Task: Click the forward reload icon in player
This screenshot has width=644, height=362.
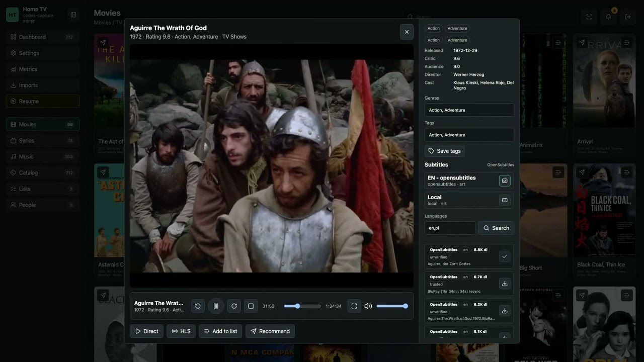Action: point(234,306)
